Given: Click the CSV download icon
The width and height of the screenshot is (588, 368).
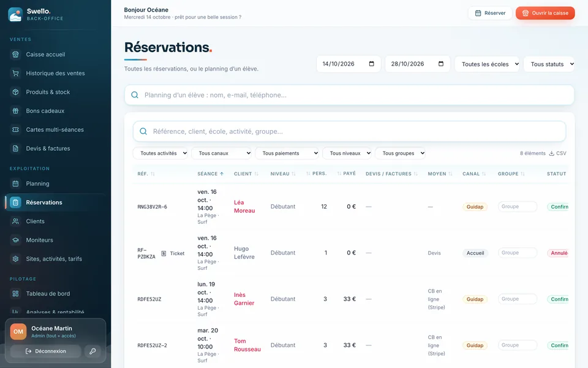Looking at the screenshot, I should click(552, 153).
